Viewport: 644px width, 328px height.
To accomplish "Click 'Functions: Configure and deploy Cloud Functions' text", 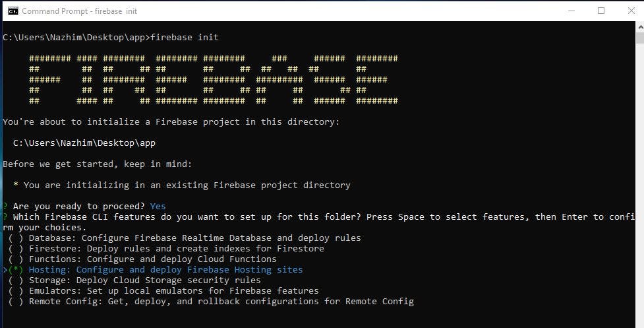I will coord(152,259).
